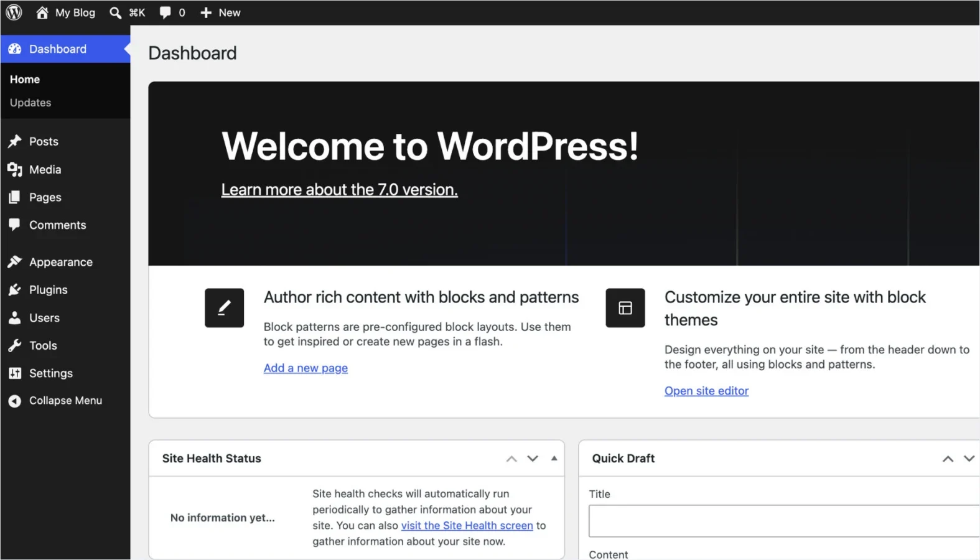
Task: Move Quick Draft panel up
Action: (948, 459)
